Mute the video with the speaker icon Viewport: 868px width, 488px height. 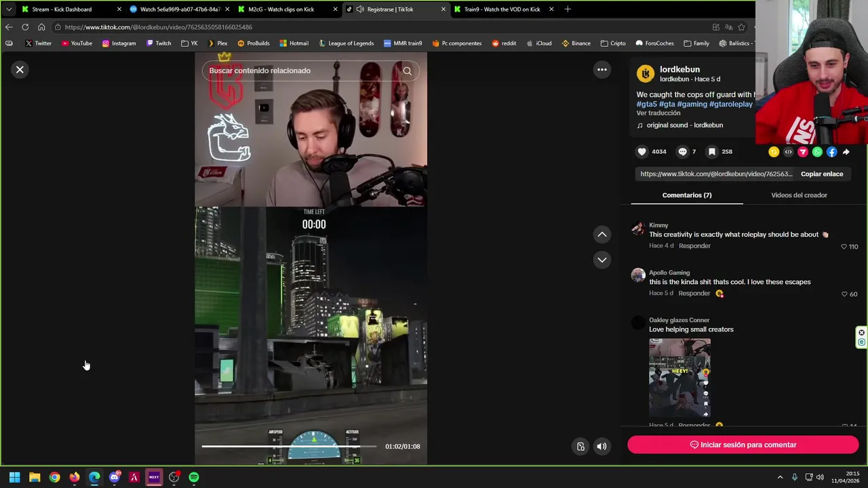601,446
